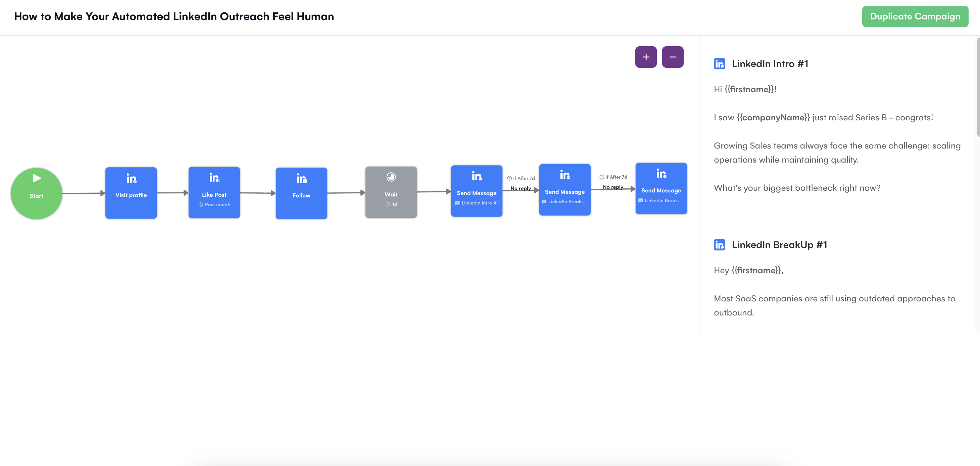This screenshot has width=980, height=466.
Task: Click the Duplicate Campaign button
Action: coord(915,16)
